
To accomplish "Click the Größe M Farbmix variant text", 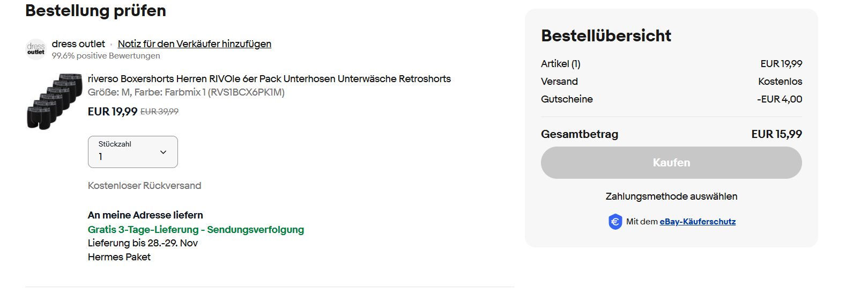I will coord(186,92).
